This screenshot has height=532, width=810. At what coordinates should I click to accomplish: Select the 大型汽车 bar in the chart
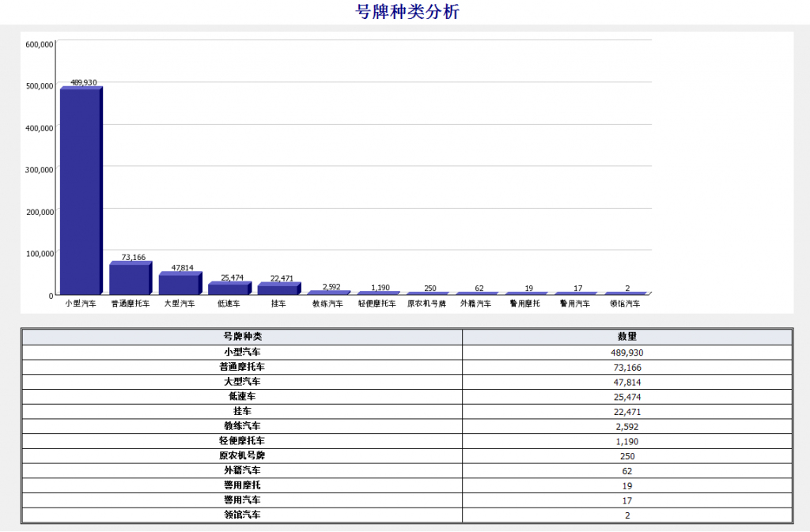(178, 285)
